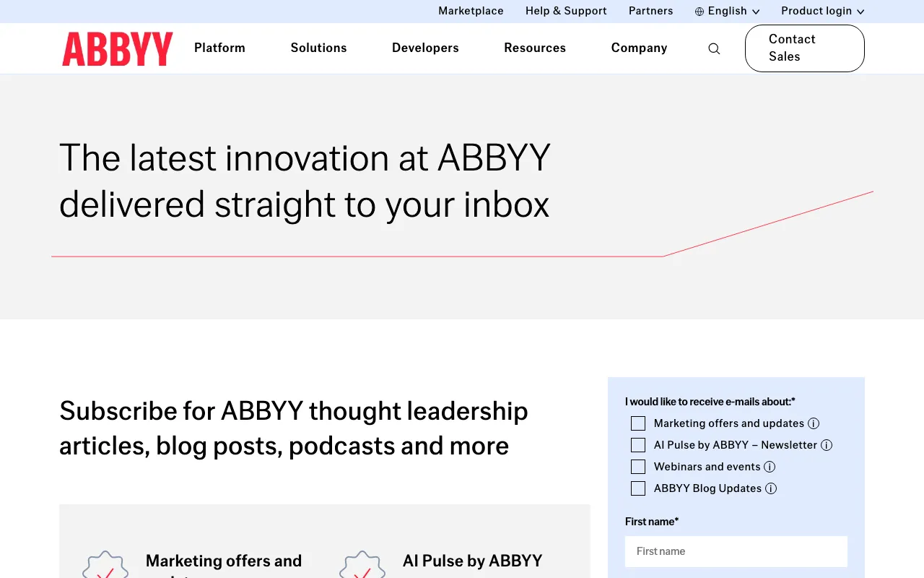Click the Contact Sales button
The width and height of the screenshot is (924, 578).
(x=805, y=48)
